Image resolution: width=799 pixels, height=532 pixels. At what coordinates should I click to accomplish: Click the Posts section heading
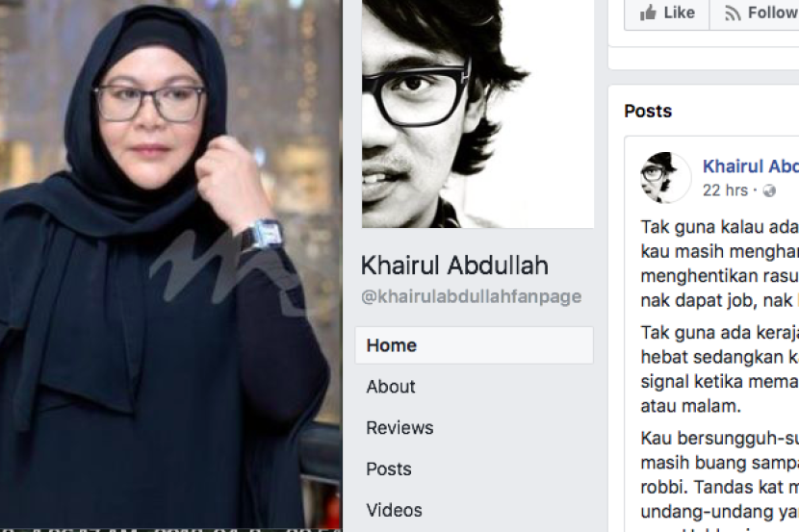pyautogui.click(x=648, y=111)
